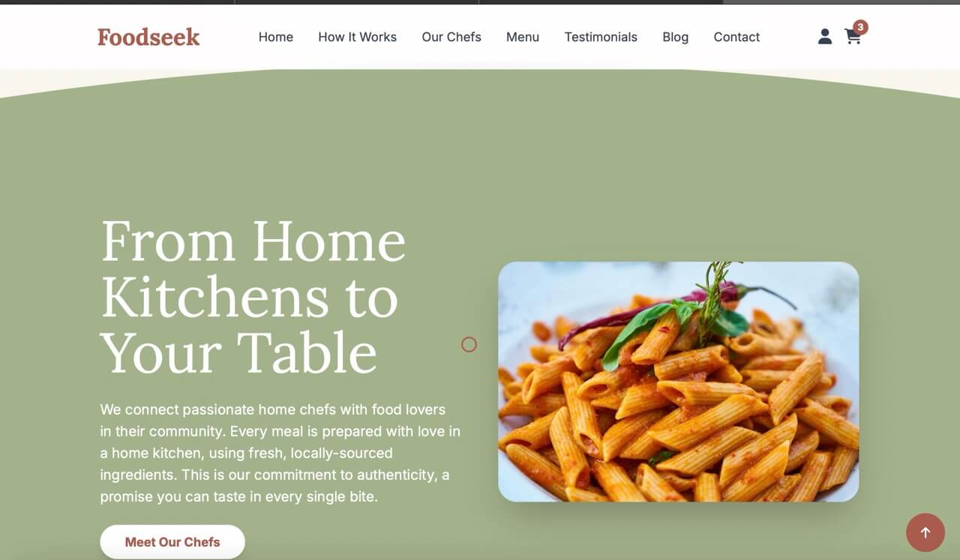The width and height of the screenshot is (960, 560).
Task: Open the How It Works page
Action: (x=357, y=37)
